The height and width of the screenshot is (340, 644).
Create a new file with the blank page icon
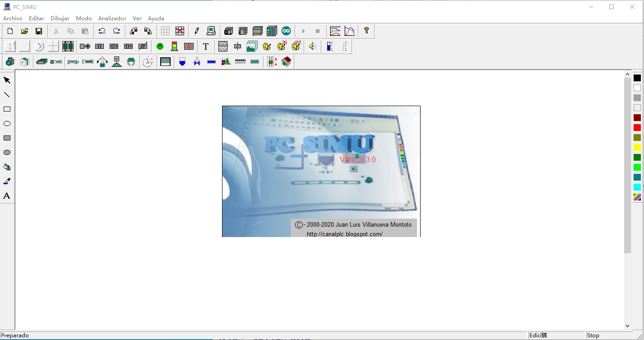(10, 31)
